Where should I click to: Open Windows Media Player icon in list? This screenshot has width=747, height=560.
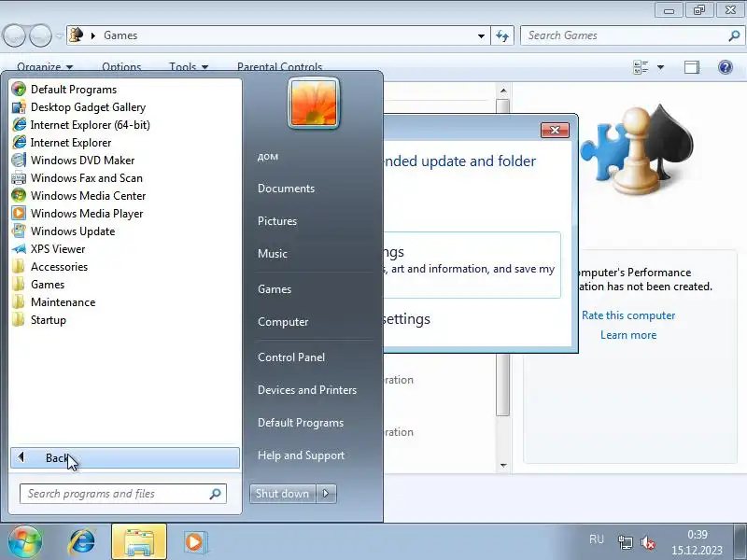(x=19, y=214)
